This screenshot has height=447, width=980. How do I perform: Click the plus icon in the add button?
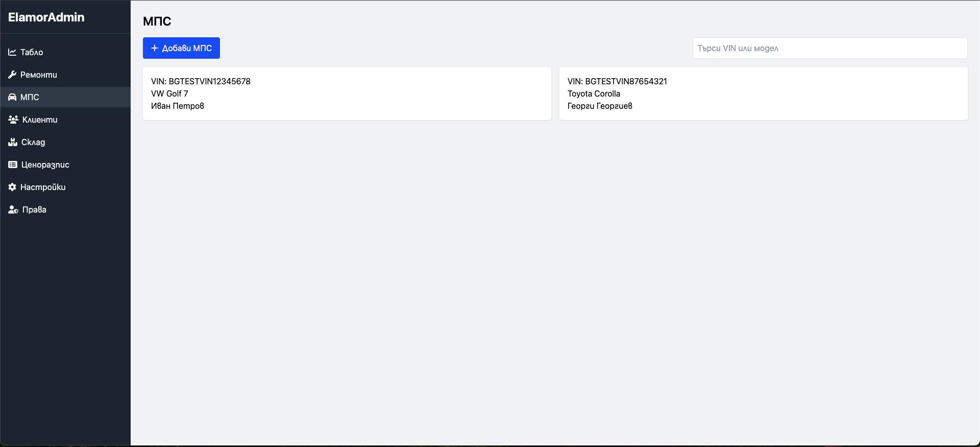155,48
